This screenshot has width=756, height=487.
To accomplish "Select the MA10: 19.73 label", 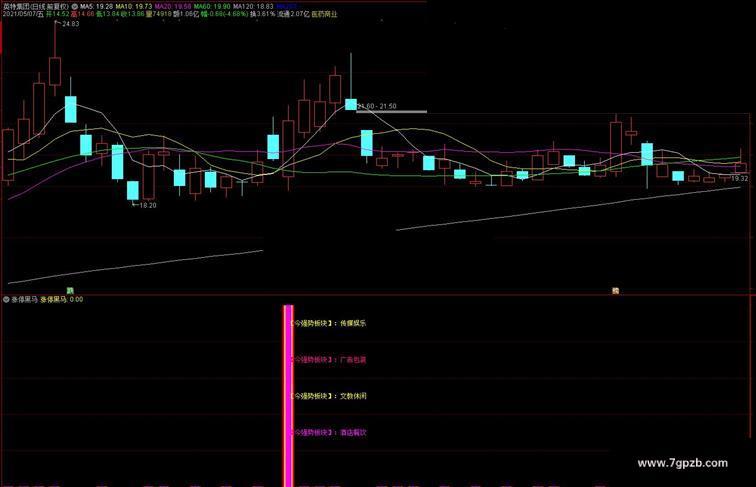I will [x=134, y=7].
